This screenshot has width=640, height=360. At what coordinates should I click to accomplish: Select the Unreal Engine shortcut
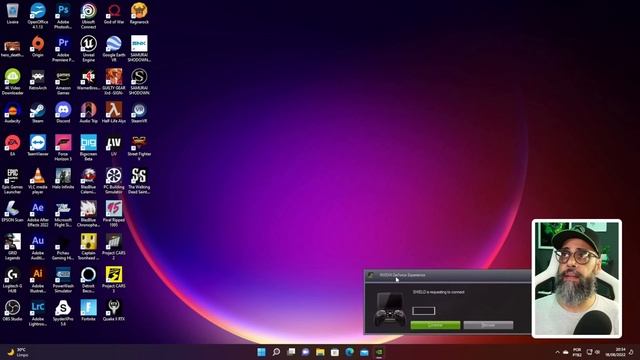click(x=89, y=49)
